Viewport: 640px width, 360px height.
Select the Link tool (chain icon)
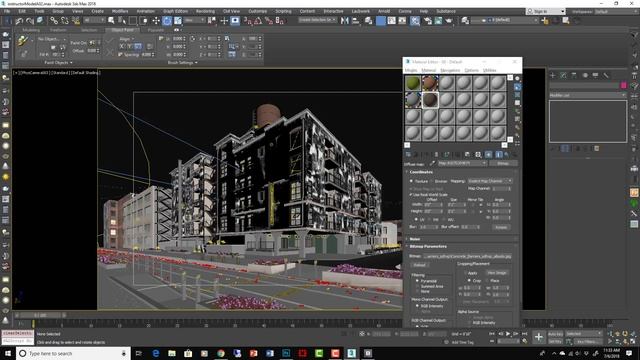pos(54,20)
